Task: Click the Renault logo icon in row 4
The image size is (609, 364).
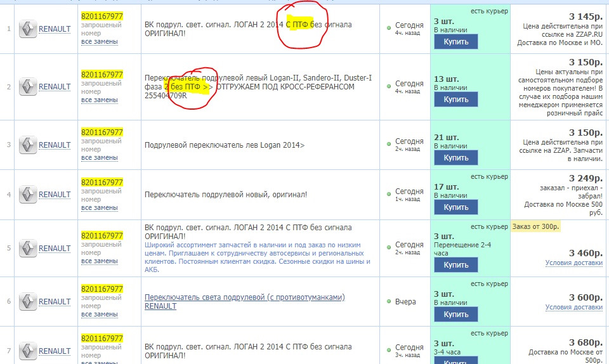Action: tap(28, 195)
